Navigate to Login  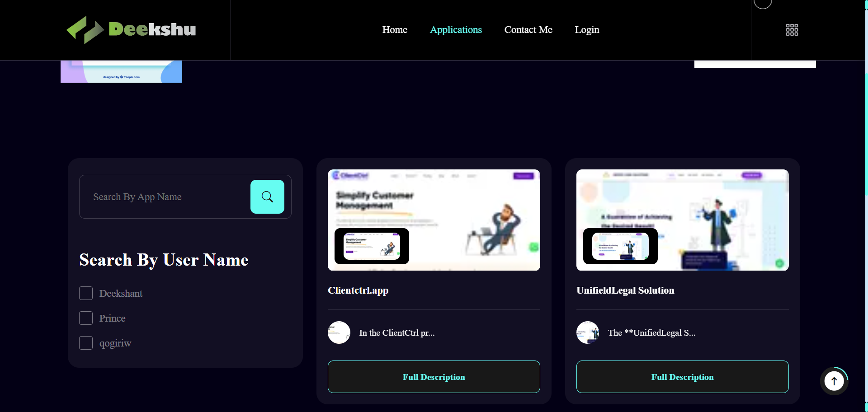pyautogui.click(x=587, y=30)
